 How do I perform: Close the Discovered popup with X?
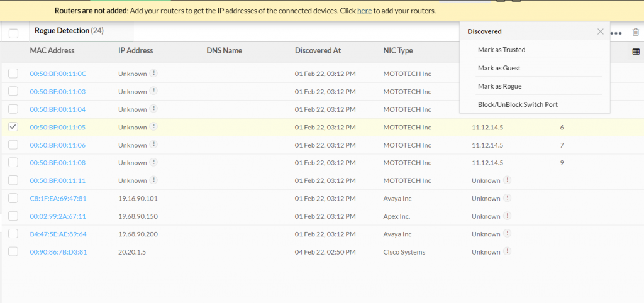coord(600,31)
